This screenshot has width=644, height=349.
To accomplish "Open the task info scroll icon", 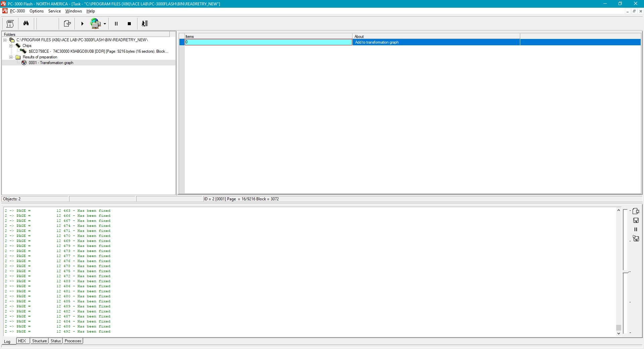I will click(10, 23).
